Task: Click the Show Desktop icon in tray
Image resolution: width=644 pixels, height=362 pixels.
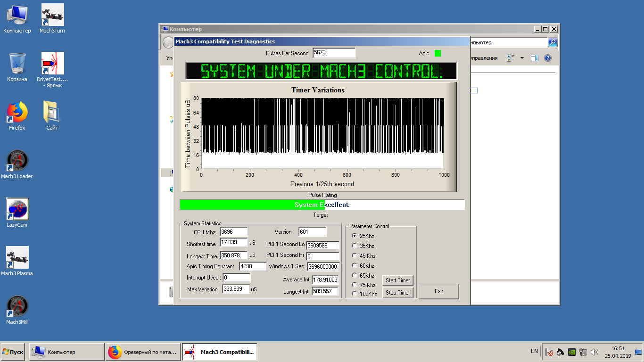Action: tap(639, 352)
